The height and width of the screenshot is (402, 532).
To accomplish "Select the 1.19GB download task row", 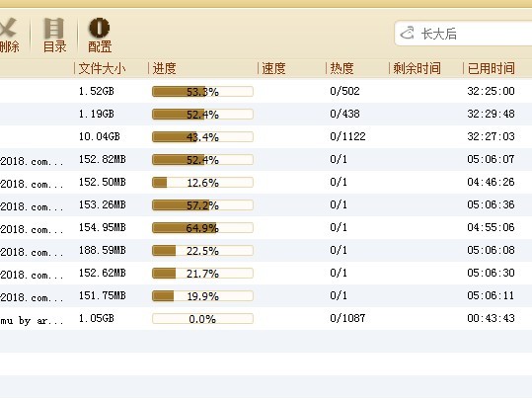I will coord(266,115).
